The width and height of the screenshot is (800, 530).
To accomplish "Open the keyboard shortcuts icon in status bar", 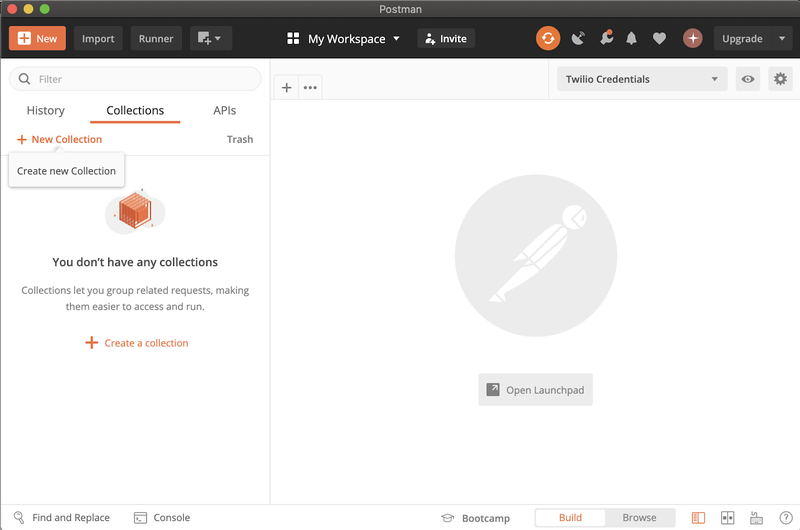I will (x=757, y=518).
